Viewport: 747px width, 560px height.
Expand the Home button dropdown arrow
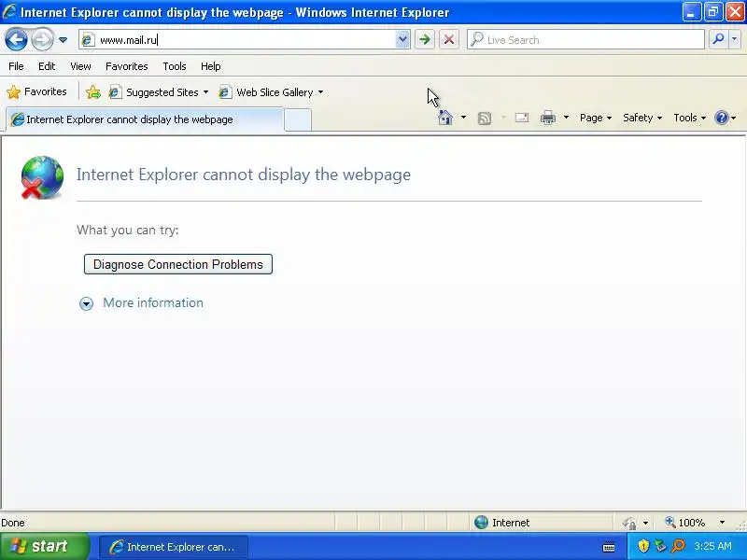click(463, 118)
